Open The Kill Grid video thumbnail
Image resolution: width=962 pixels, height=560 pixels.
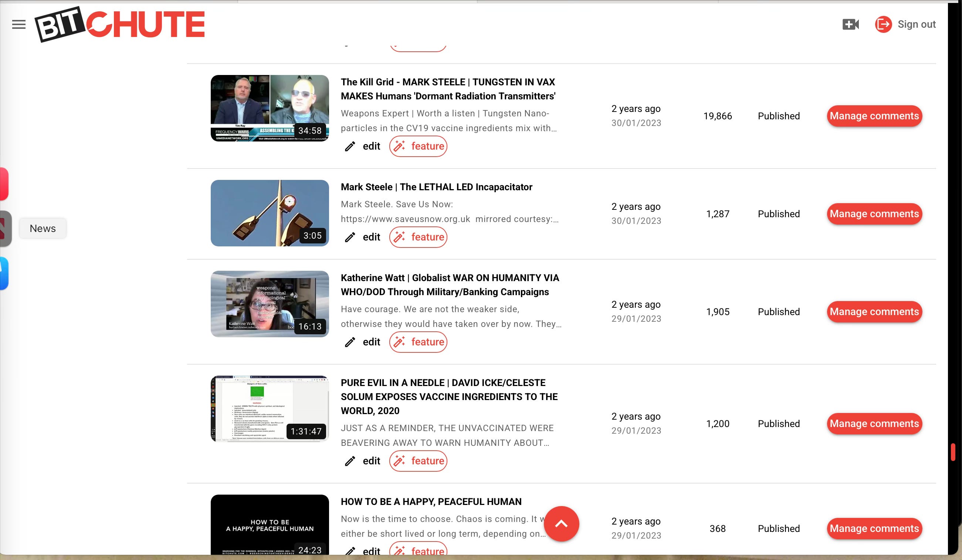point(270,108)
